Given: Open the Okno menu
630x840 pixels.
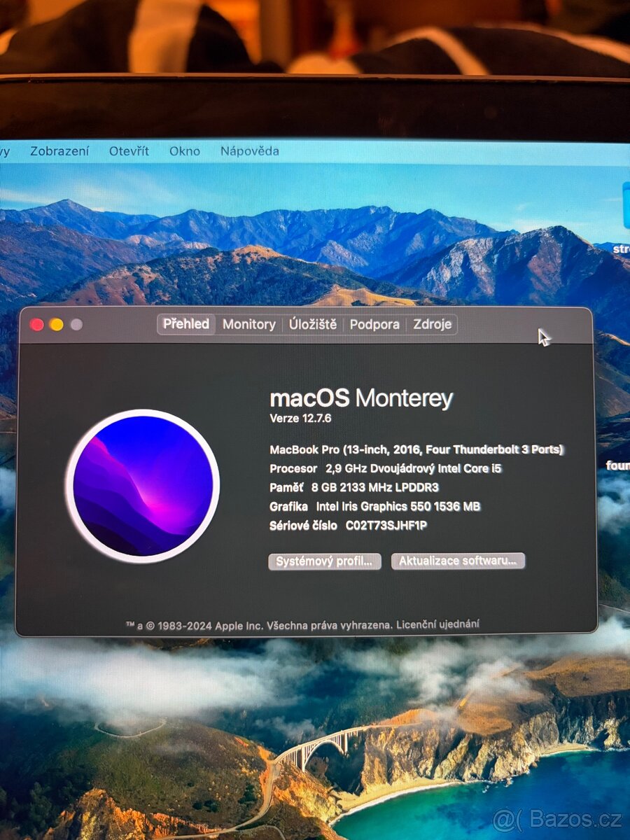Looking at the screenshot, I should tap(185, 150).
